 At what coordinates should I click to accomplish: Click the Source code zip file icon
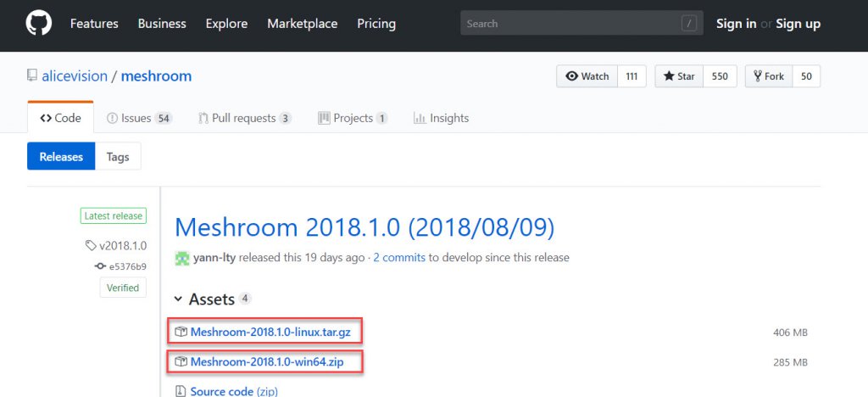pyautogui.click(x=181, y=391)
